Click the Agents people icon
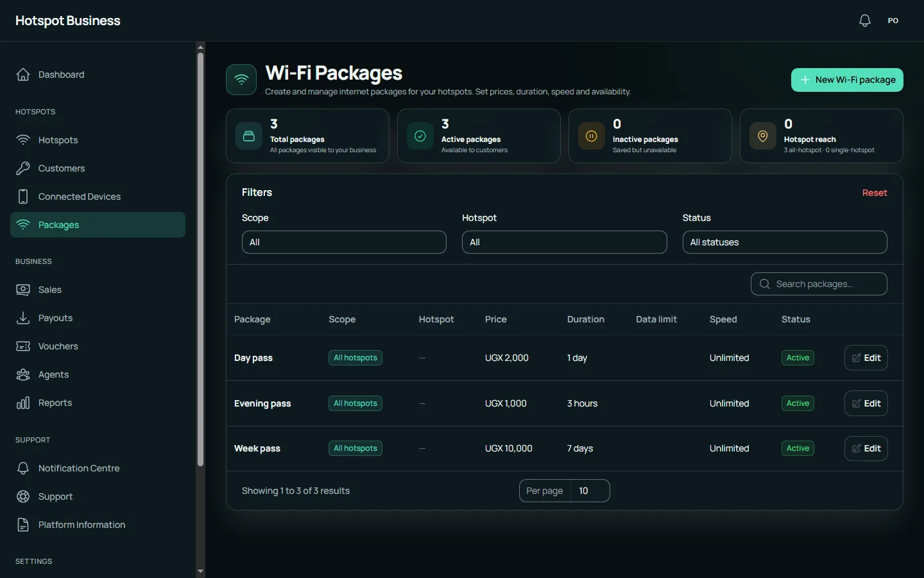 pyautogui.click(x=23, y=374)
